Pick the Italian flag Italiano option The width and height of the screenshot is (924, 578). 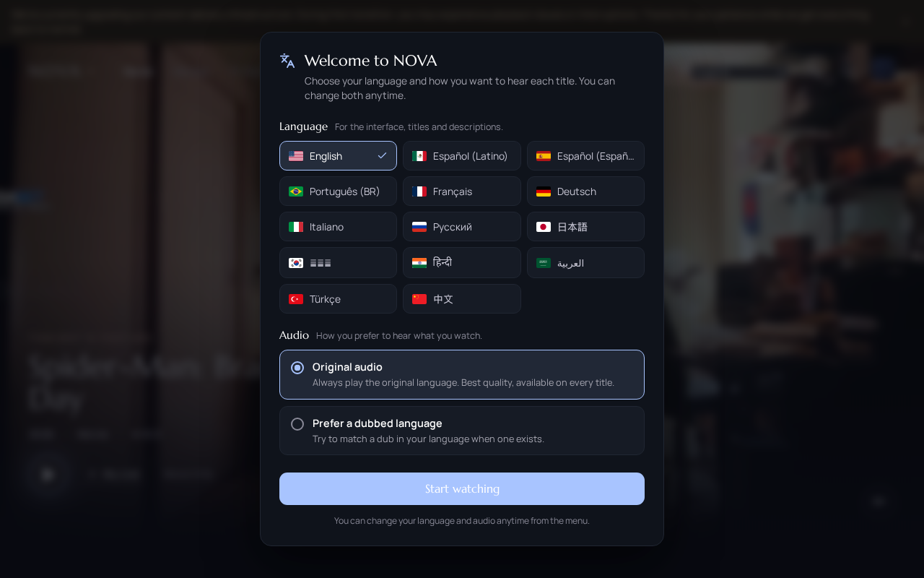tap(338, 226)
